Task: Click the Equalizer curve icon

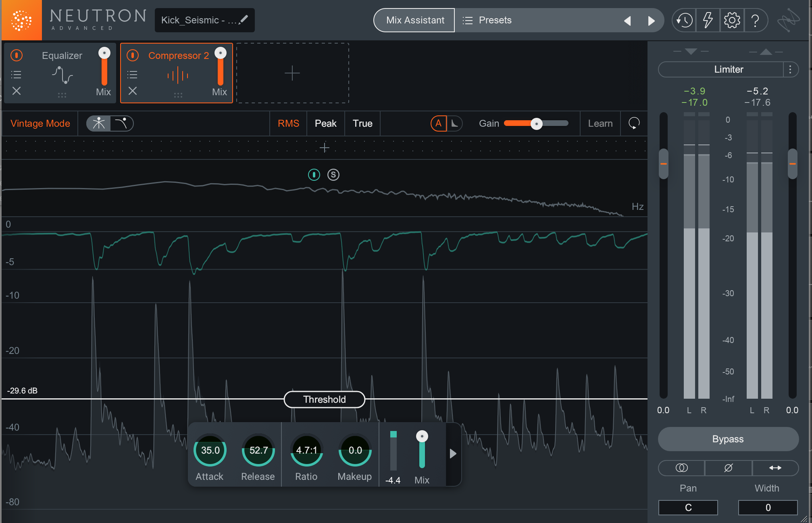Action: pos(62,75)
